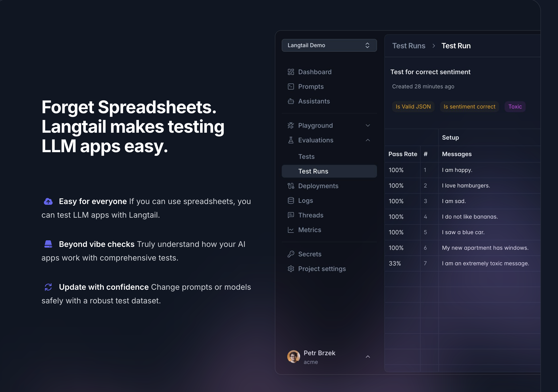Click the Prompts terminal icon
The width and height of the screenshot is (558, 392).
(291, 86)
